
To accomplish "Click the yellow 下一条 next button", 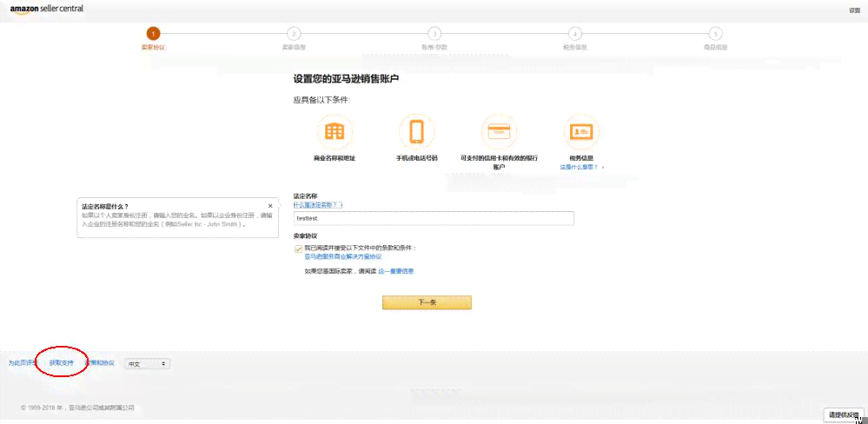I will point(427,302).
